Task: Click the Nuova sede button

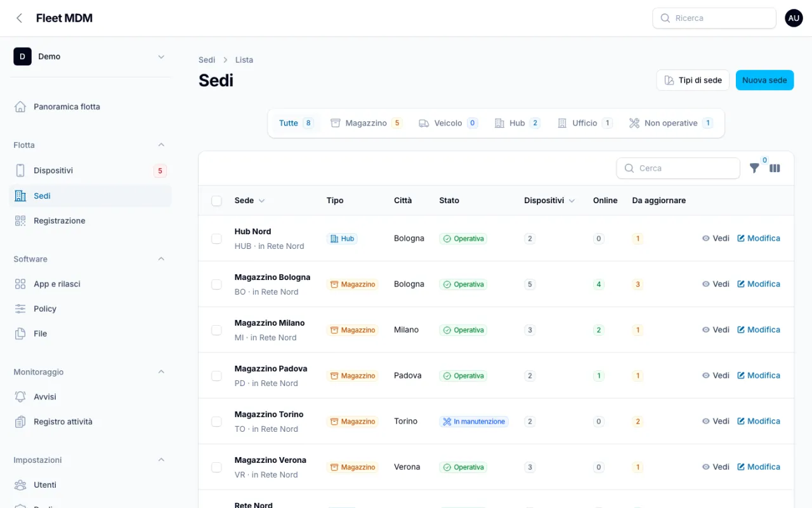Action: coord(764,80)
